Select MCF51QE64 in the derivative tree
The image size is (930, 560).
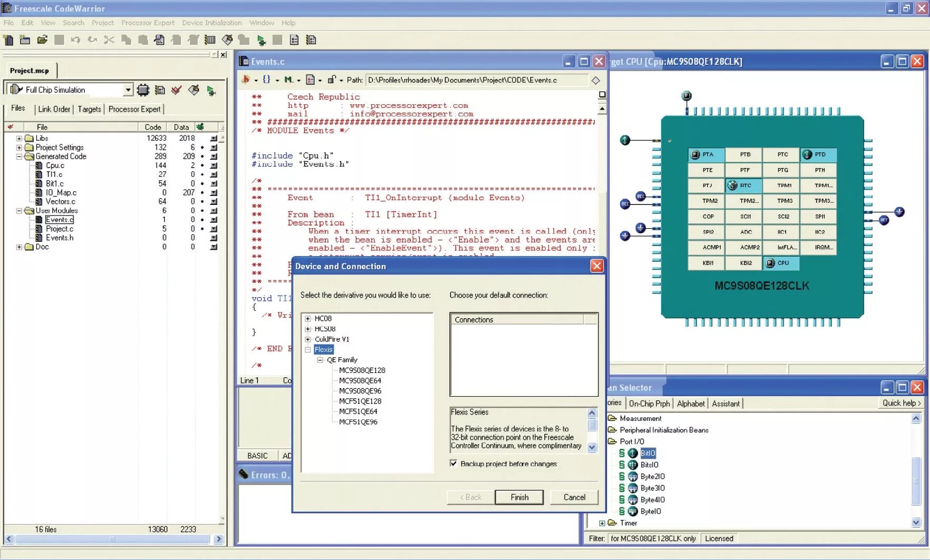(358, 411)
